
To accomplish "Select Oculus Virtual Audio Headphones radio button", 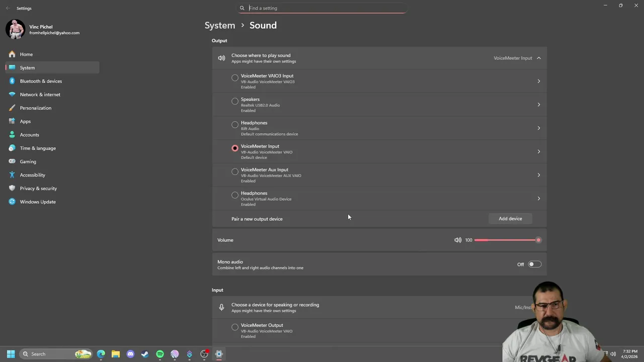I will point(235,195).
